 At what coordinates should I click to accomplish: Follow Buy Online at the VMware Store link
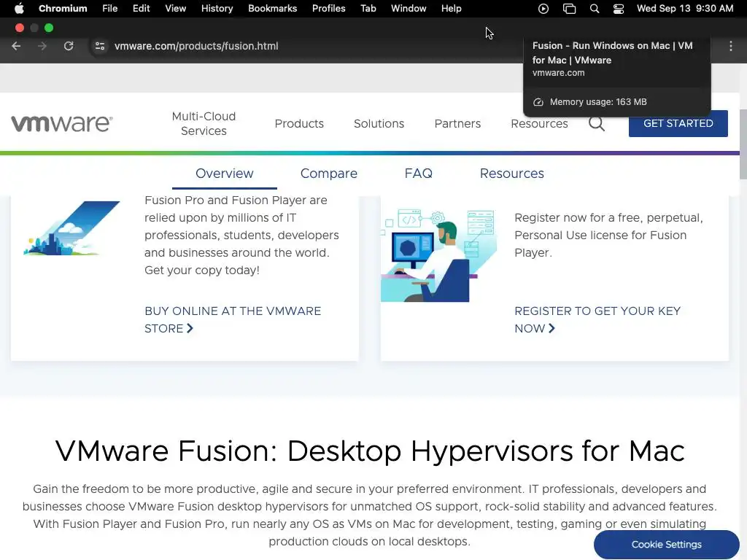point(233,319)
